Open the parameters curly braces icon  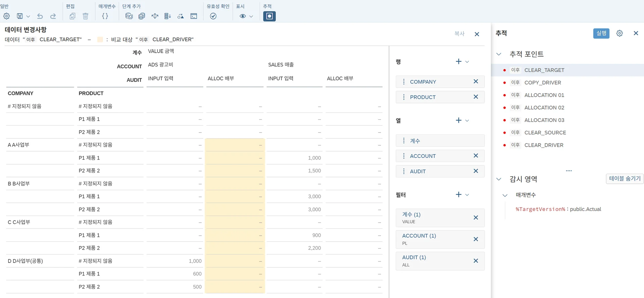pyautogui.click(x=105, y=16)
